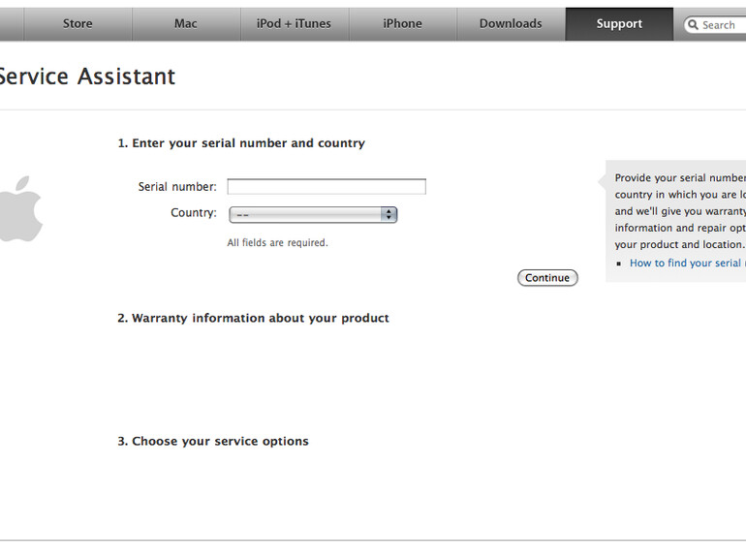Viewport: 746px width, 560px height.
Task: Click the 'Country:' label
Action: 194,213
